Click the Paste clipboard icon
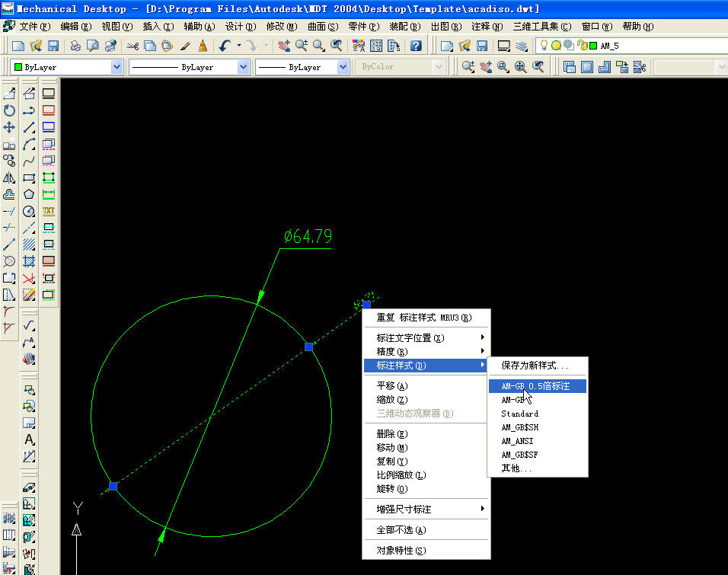 pyautogui.click(x=167, y=46)
